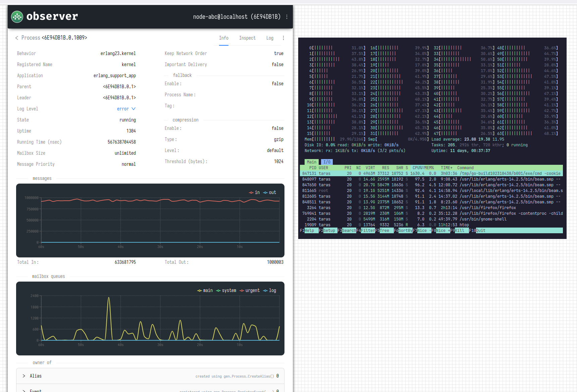The image size is (577, 392).
Task: Toggle the 'out' series in messages chart legend
Action: 270,192
